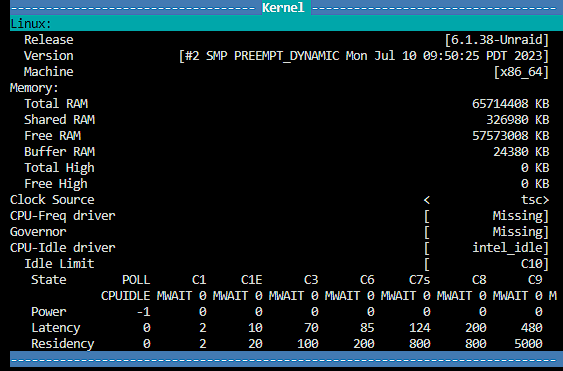Click the C3 state column header

click(311, 280)
